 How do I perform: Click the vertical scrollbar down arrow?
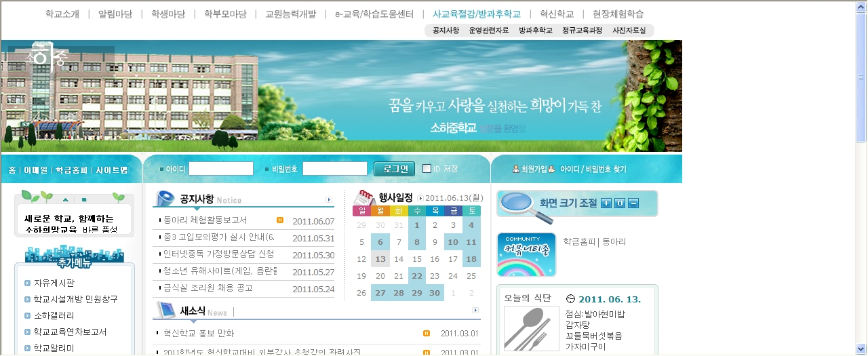[861, 351]
